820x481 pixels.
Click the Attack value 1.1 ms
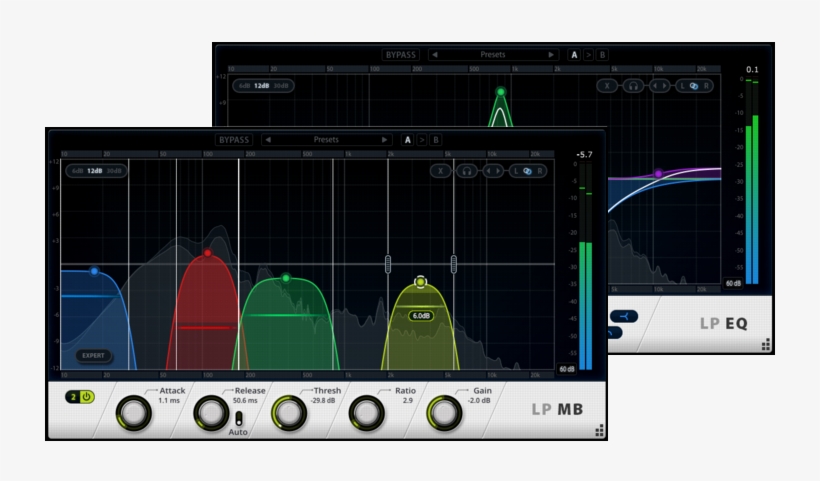[169, 400]
